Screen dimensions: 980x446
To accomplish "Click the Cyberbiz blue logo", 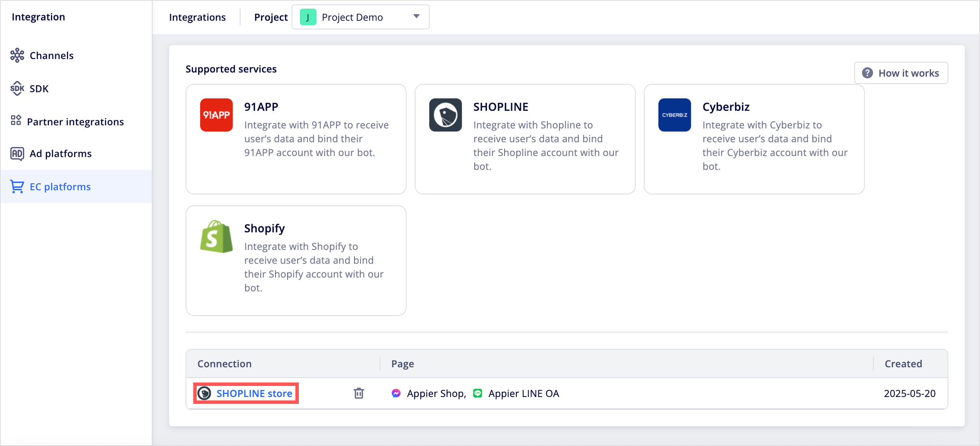I will (675, 115).
